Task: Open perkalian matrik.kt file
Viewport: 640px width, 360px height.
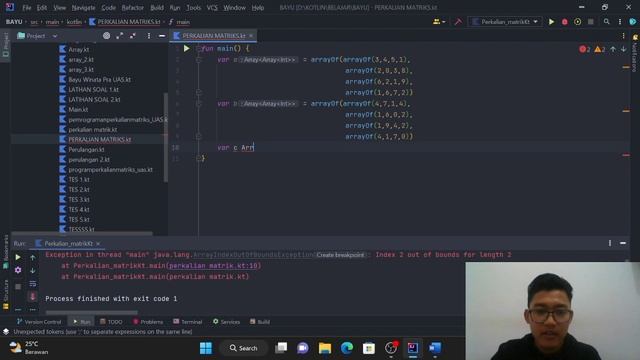Action: (x=93, y=129)
